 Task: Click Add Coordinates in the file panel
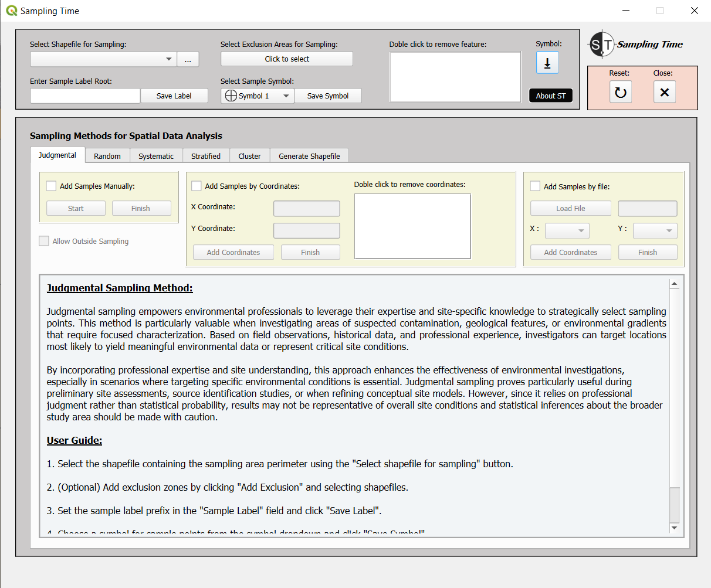tap(571, 252)
